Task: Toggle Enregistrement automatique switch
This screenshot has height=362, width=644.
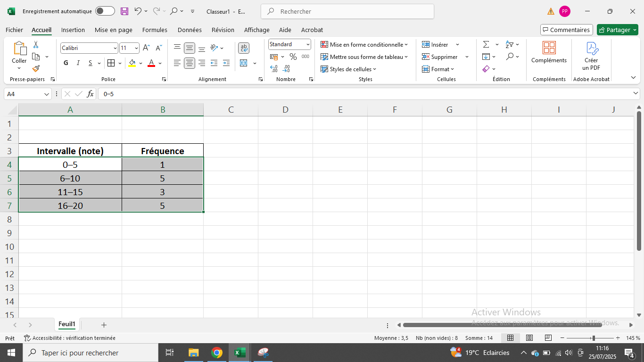Action: point(105,11)
